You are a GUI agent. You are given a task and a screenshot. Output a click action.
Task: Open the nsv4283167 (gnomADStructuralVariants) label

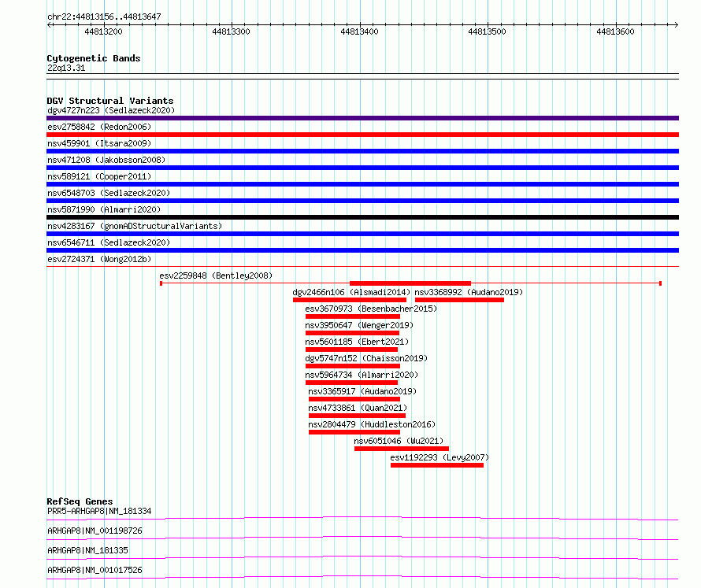pyautogui.click(x=135, y=226)
